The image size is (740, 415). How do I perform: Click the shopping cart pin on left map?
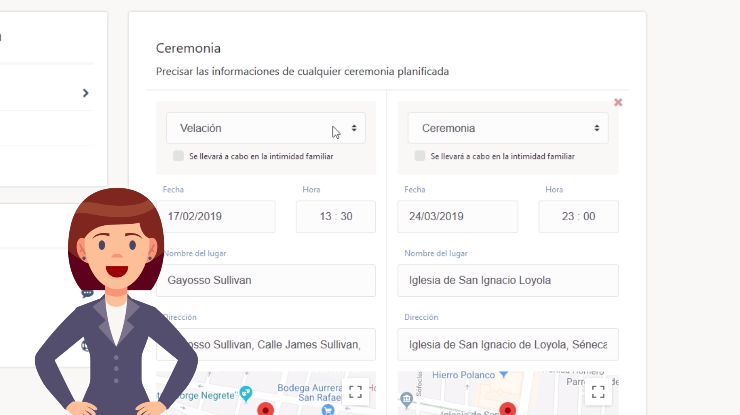coord(328,409)
